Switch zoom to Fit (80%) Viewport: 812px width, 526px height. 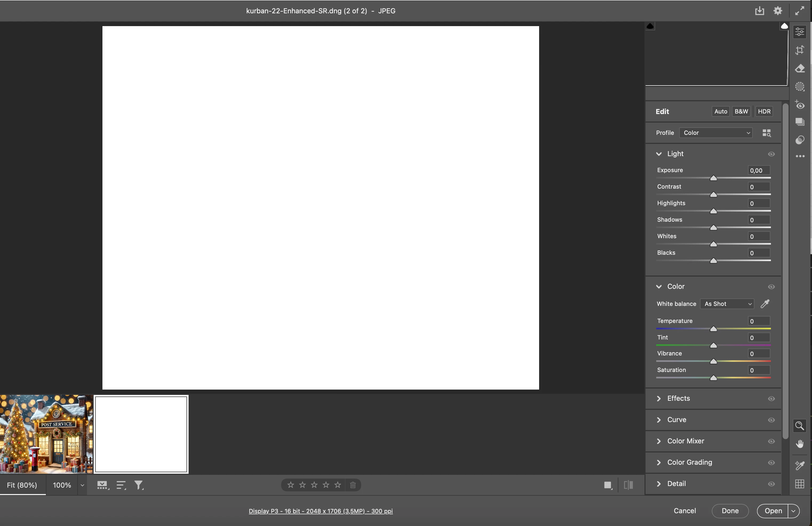point(22,485)
